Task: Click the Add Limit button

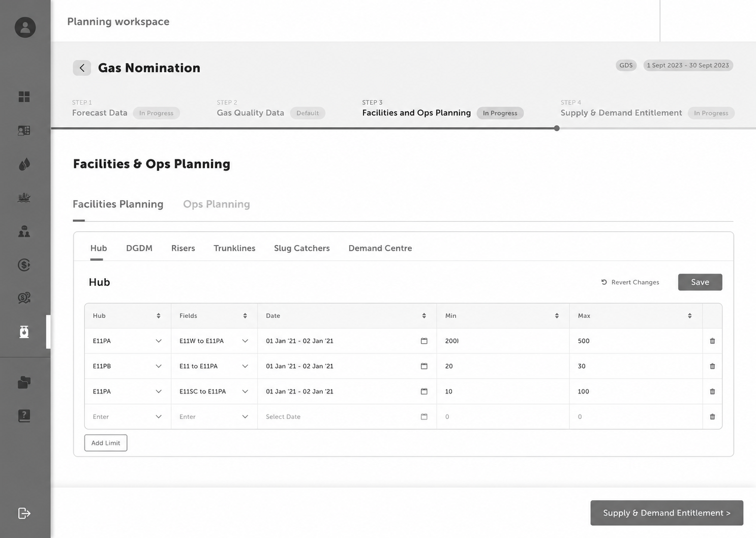Action: (x=106, y=443)
